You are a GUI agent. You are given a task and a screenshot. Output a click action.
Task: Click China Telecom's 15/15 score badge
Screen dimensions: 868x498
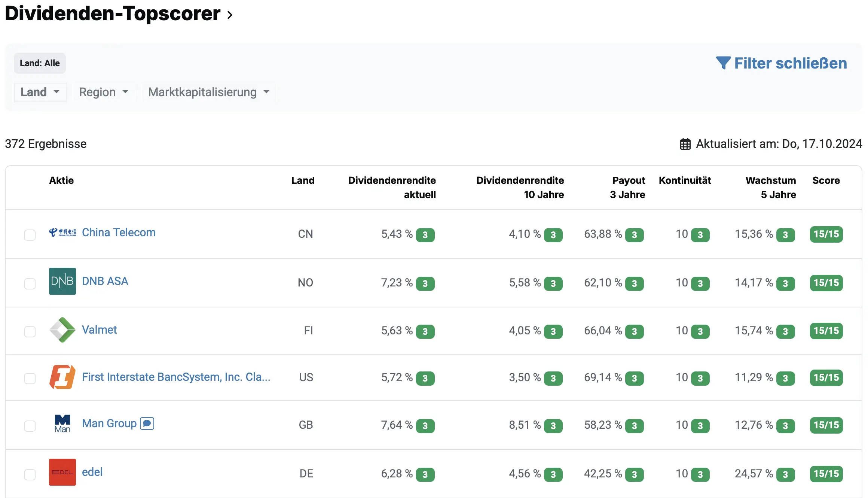click(x=826, y=234)
